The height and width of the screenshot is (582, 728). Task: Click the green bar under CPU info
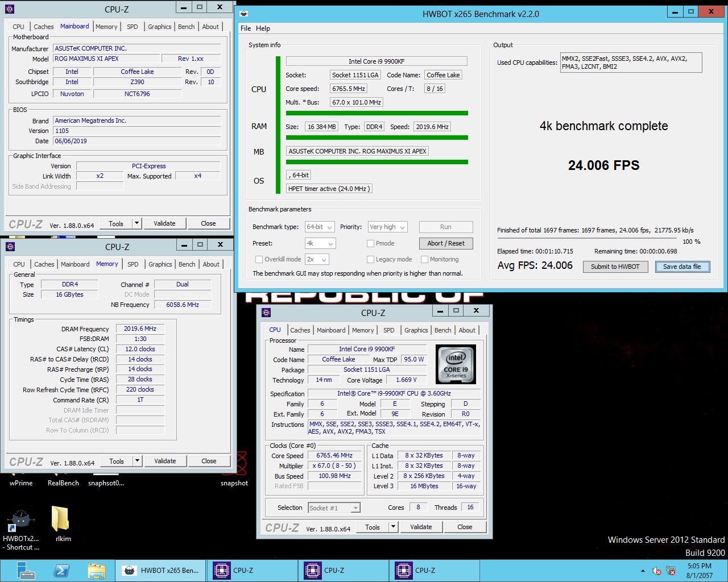377,113
